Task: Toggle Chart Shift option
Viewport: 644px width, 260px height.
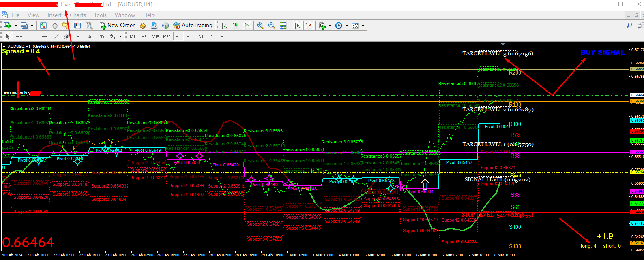Action: pyautogui.click(x=309, y=26)
